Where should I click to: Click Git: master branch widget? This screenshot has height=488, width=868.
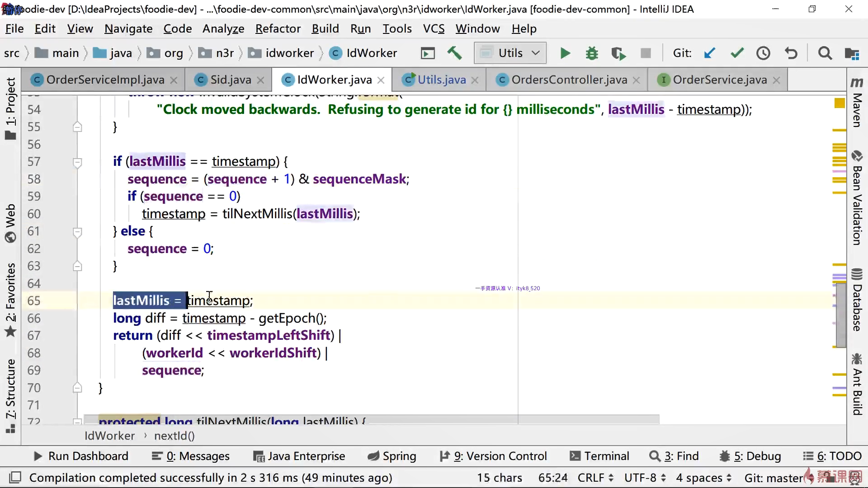(x=773, y=478)
